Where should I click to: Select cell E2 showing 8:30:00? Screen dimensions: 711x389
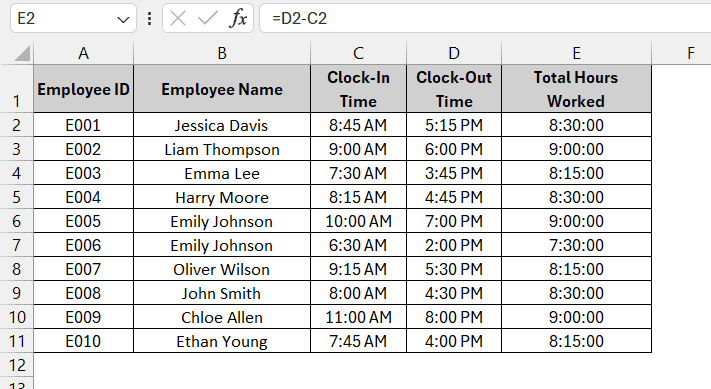pos(576,125)
